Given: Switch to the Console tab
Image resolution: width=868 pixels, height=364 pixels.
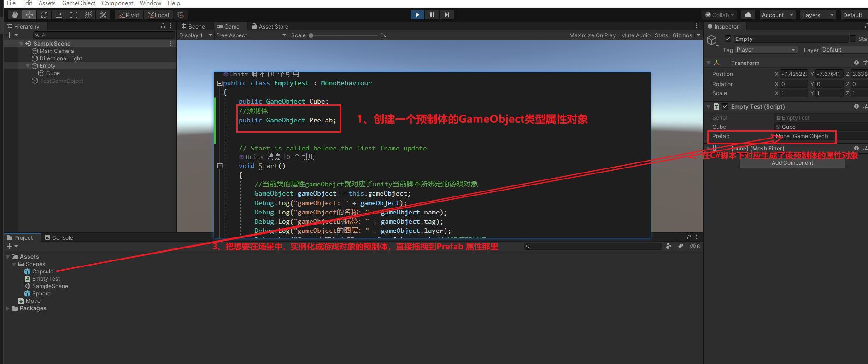Looking at the screenshot, I should tap(59, 238).
